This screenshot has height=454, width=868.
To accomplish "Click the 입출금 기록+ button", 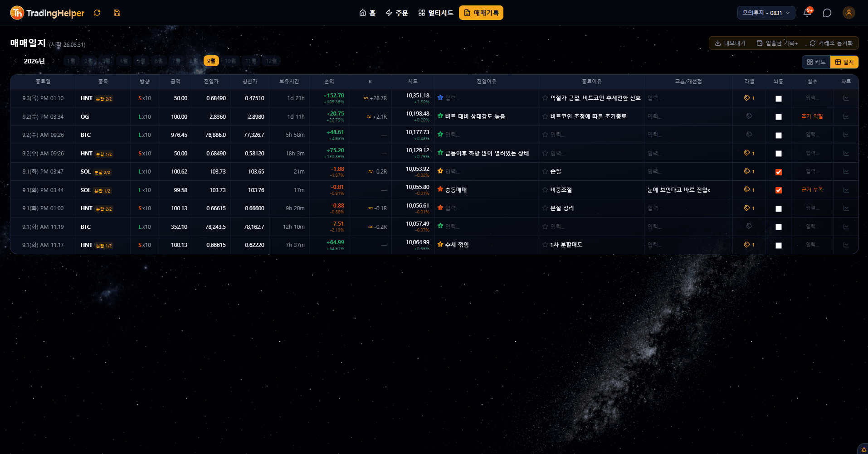I will (x=777, y=43).
